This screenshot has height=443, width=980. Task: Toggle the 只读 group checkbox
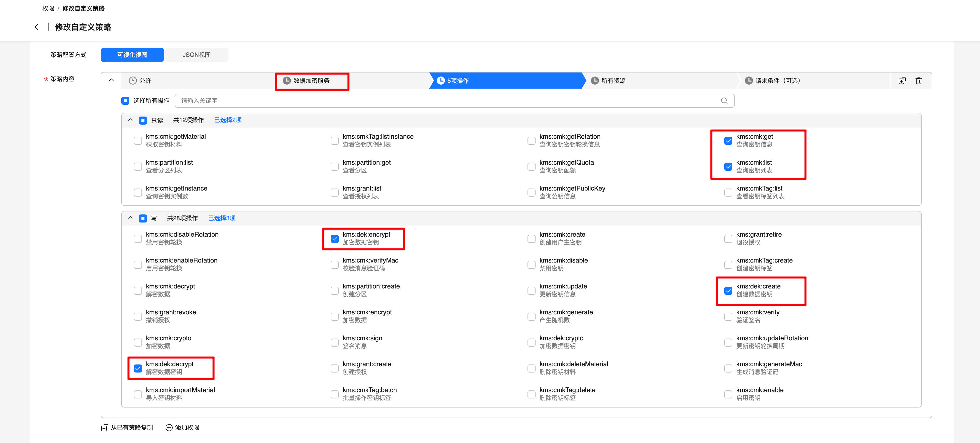[143, 121]
